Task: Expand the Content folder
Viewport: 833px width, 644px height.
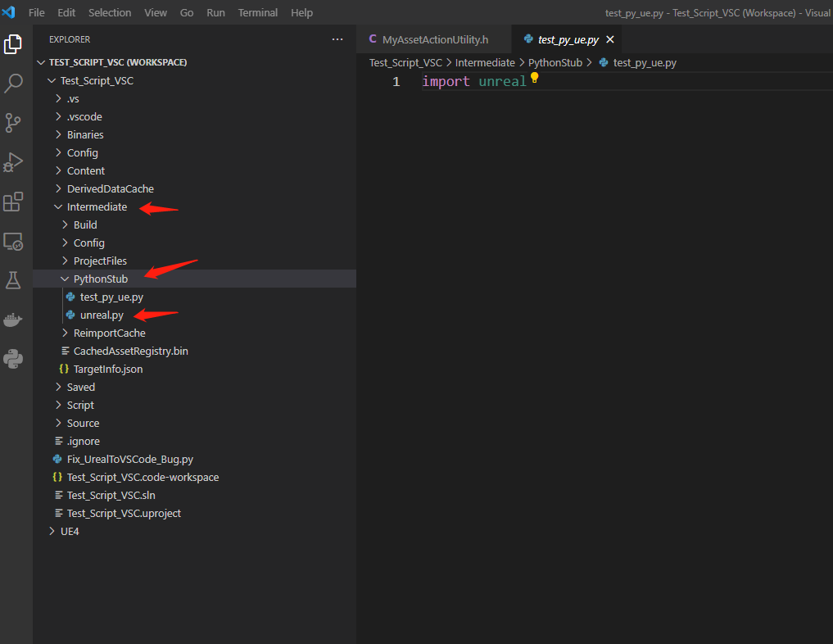Action: click(58, 170)
